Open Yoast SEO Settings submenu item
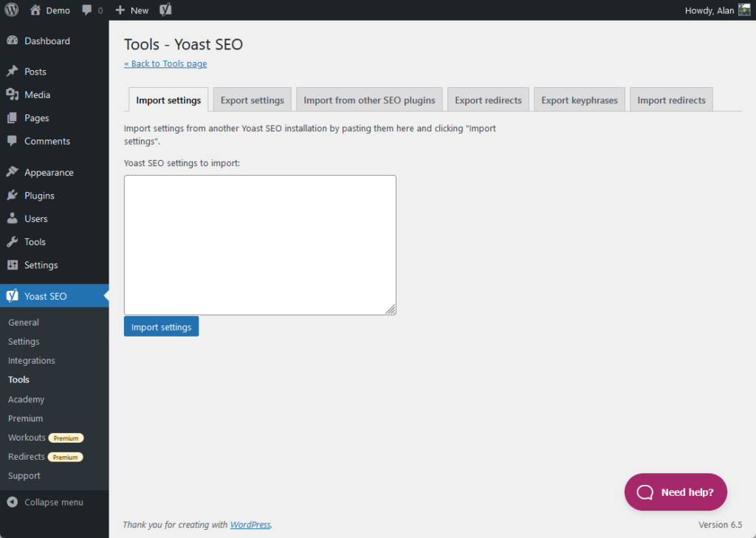The height and width of the screenshot is (538, 756). click(24, 341)
